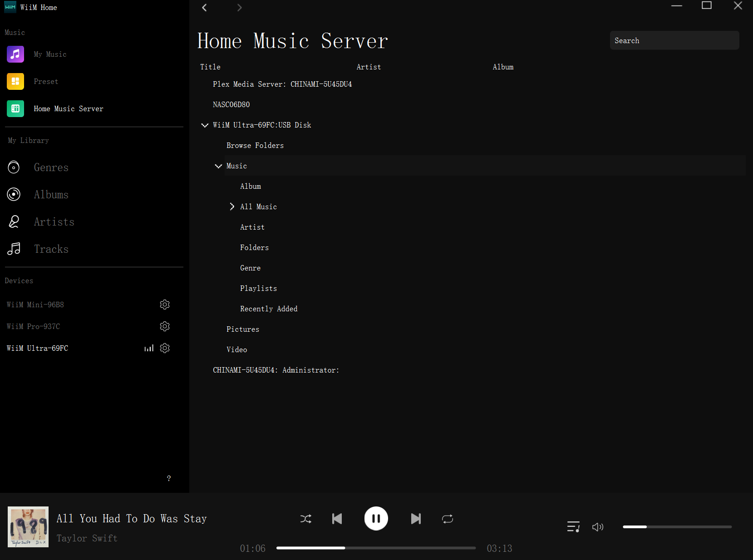Screen dimensions: 753x560
Task: Seek within the song progress bar
Action: click(376, 548)
